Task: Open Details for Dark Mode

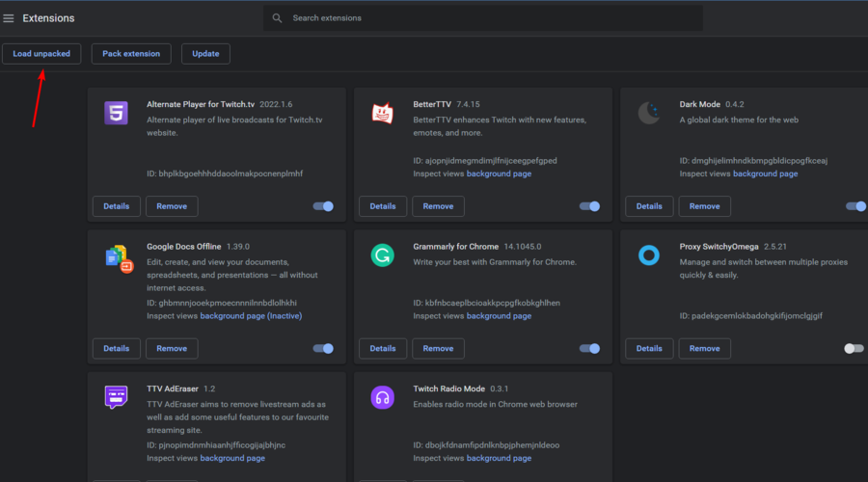Action: pyautogui.click(x=649, y=206)
